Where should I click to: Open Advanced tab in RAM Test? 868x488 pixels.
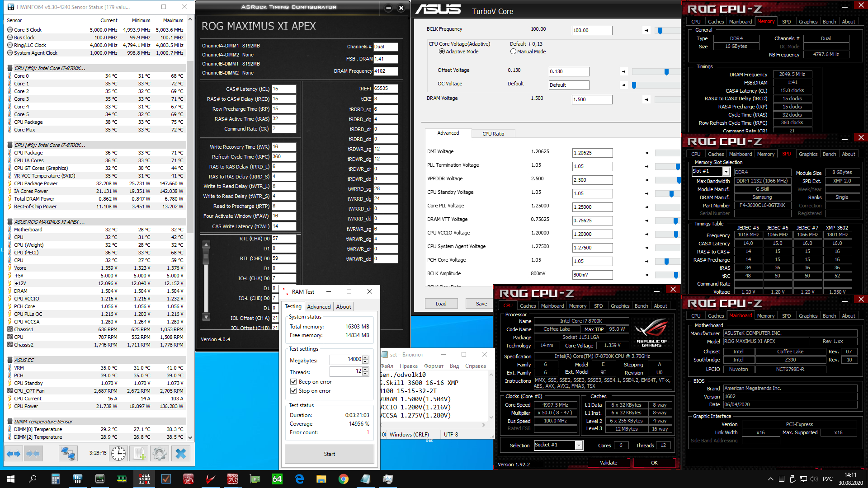319,307
